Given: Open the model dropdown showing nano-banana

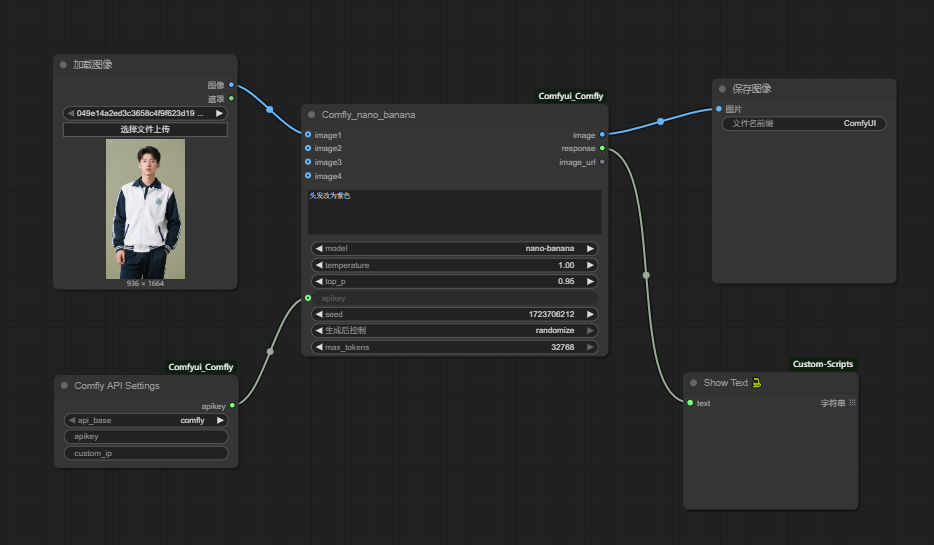Looking at the screenshot, I should 454,248.
